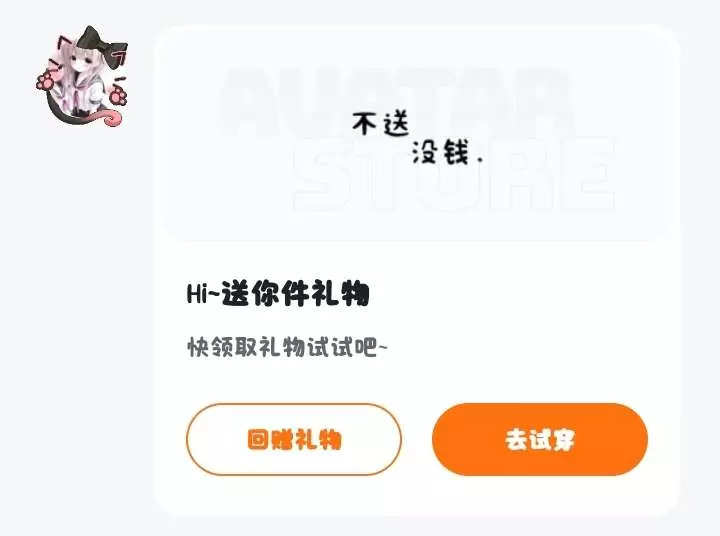Select the Hi~送你件礼物 title
The width and height of the screenshot is (720, 536).
(278, 293)
